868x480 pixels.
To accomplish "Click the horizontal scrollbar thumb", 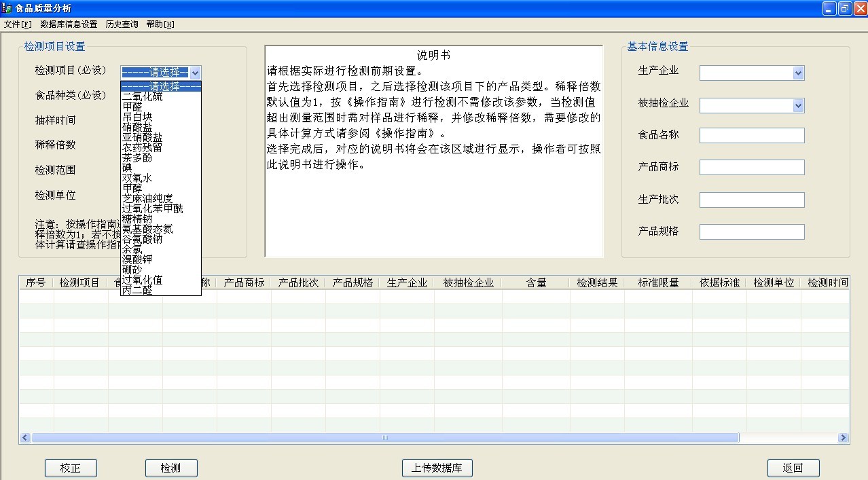I will [x=384, y=438].
